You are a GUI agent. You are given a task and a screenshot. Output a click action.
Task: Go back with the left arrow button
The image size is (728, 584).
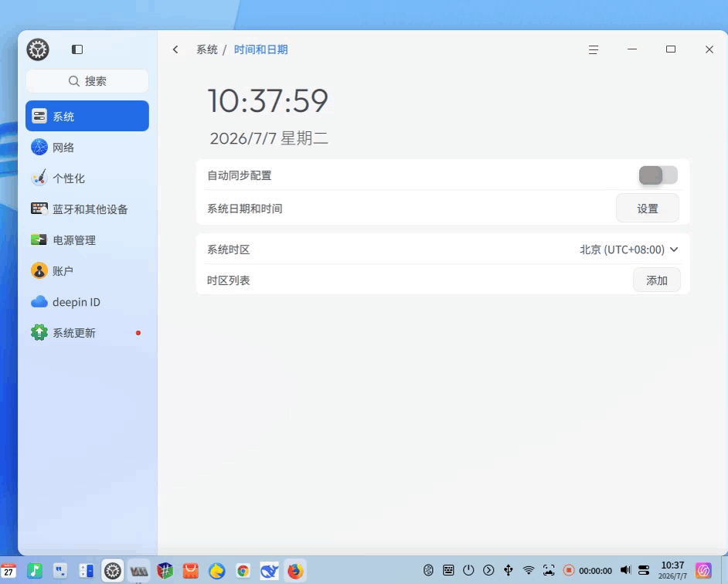pyautogui.click(x=175, y=49)
